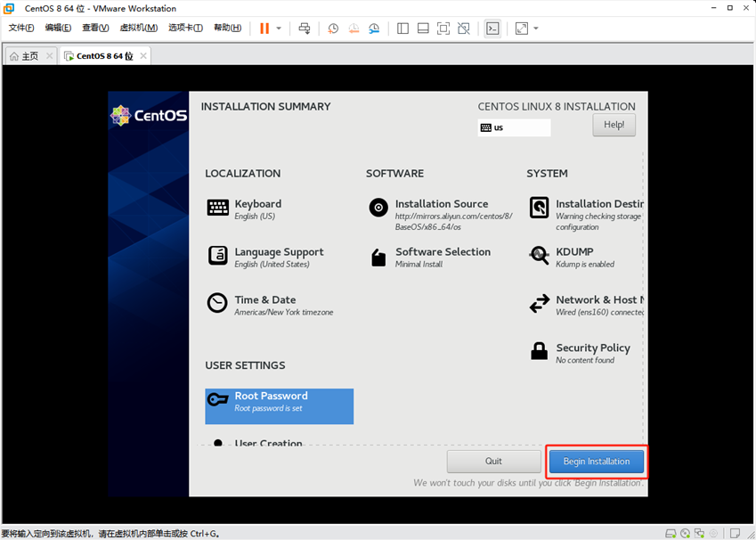The width and height of the screenshot is (756, 540).
Task: Select the Root Password option
Action: tap(280, 406)
